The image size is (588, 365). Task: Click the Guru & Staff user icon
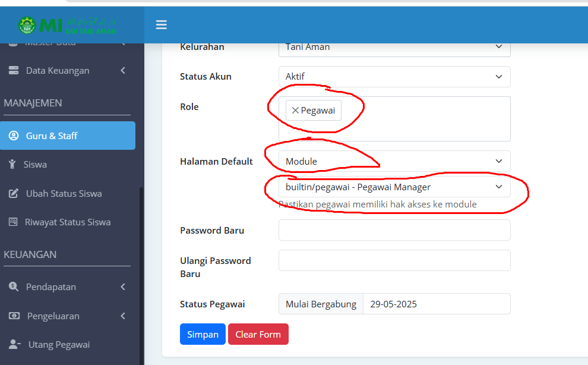pos(13,136)
